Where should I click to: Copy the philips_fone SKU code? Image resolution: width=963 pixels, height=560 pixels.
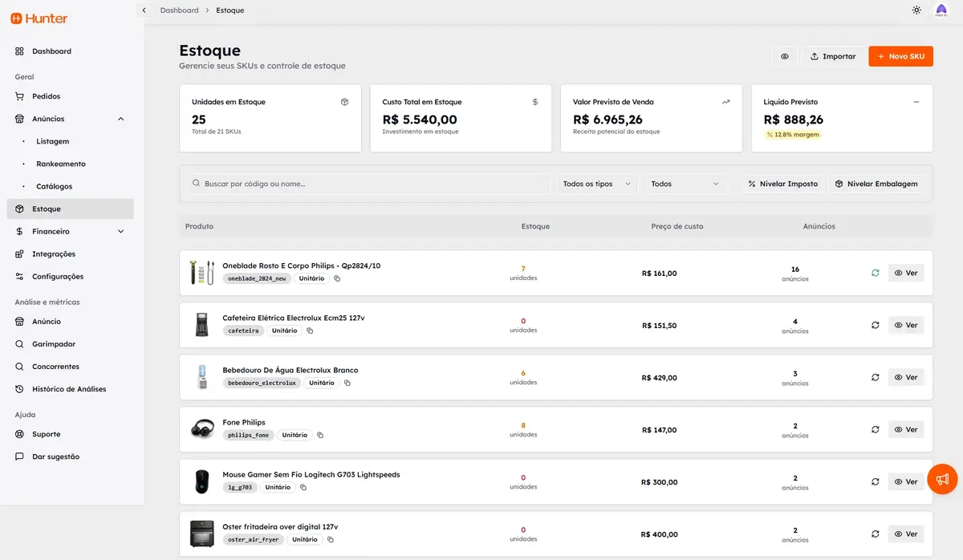click(x=320, y=435)
